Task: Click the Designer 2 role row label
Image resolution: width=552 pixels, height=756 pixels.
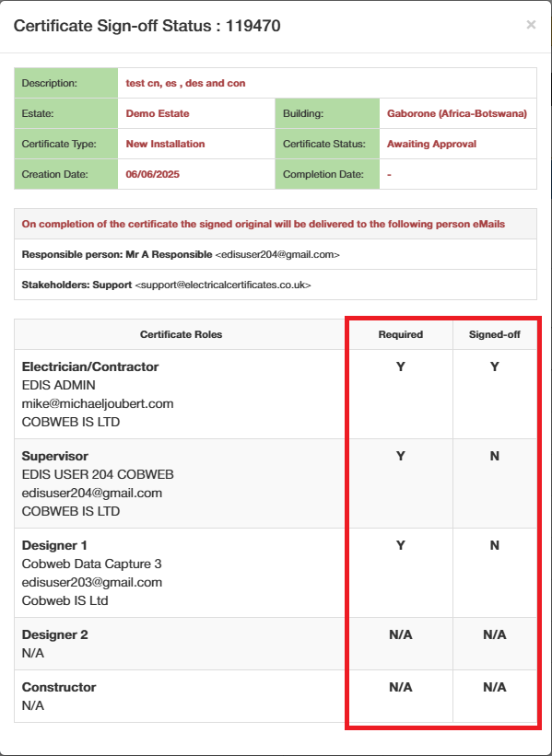Action: pyautogui.click(x=55, y=634)
